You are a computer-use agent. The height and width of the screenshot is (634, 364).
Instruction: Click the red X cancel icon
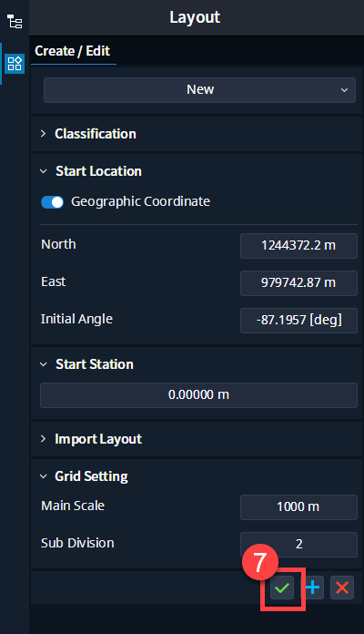(342, 588)
